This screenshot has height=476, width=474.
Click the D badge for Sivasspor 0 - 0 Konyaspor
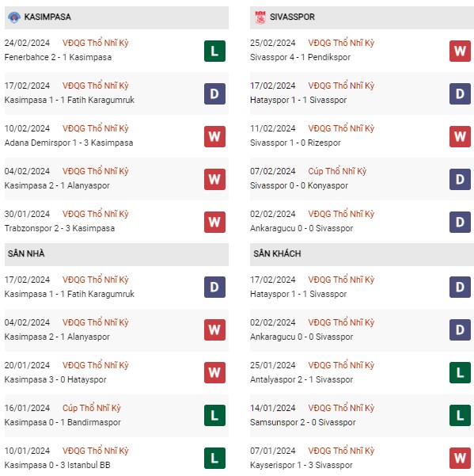coord(460,180)
